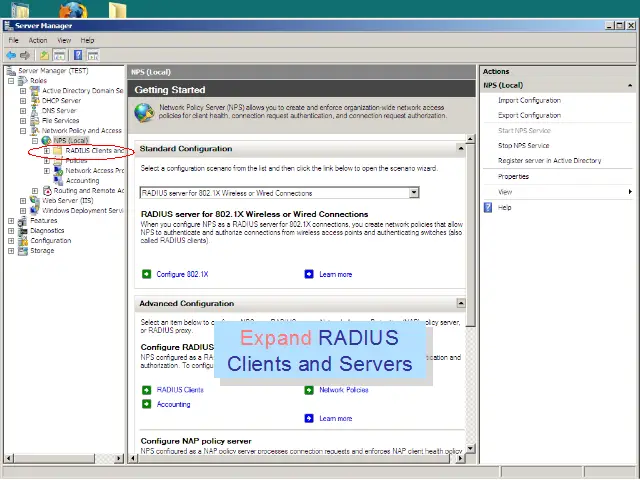Click the Diagnostics node icon
640x480 pixels.
pyautogui.click(x=23, y=231)
